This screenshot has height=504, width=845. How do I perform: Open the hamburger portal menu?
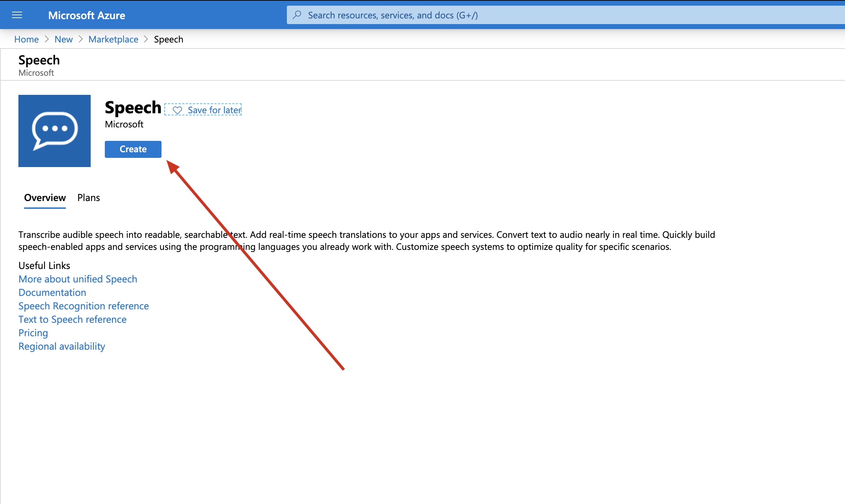pyautogui.click(x=17, y=15)
